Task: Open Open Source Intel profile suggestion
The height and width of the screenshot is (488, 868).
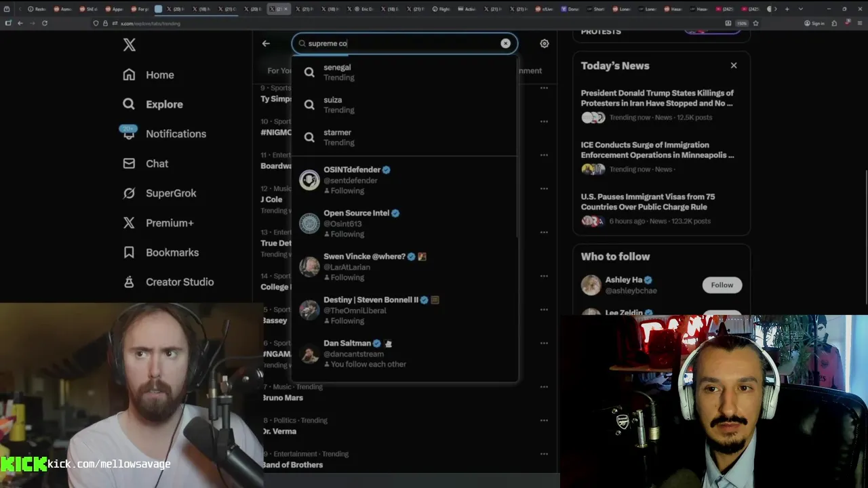Action: coord(404,223)
